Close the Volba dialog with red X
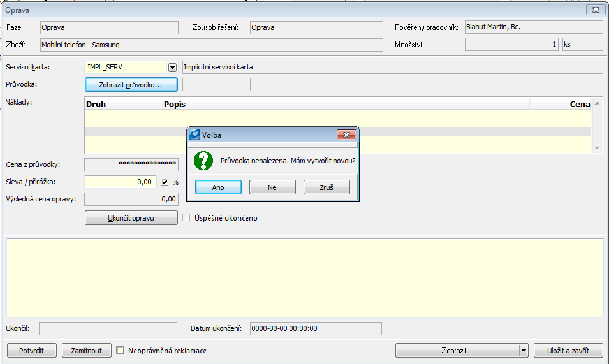This screenshot has width=609, height=364. pyautogui.click(x=346, y=135)
